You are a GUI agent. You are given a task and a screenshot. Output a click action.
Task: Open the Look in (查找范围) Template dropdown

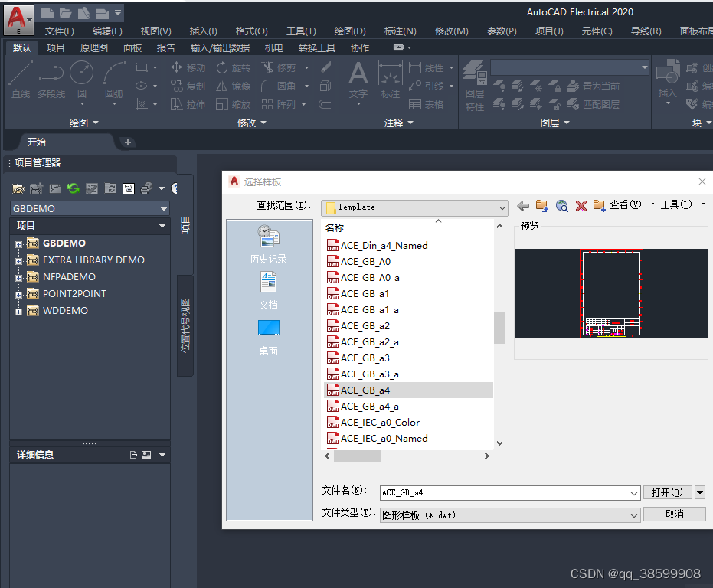click(x=414, y=207)
